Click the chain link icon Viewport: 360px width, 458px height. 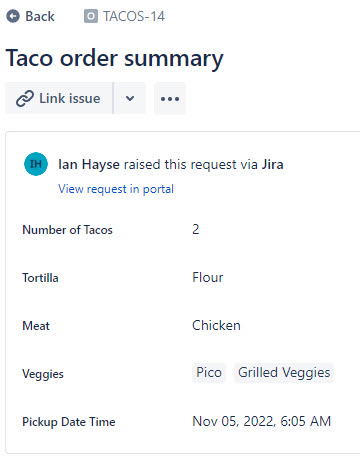click(x=25, y=99)
